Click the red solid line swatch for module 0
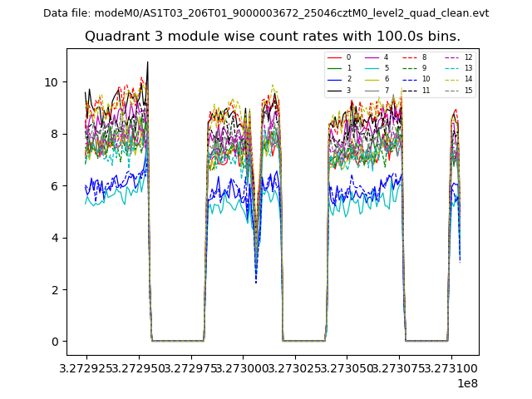Screen dimensions: 532x399 (x=335, y=57)
